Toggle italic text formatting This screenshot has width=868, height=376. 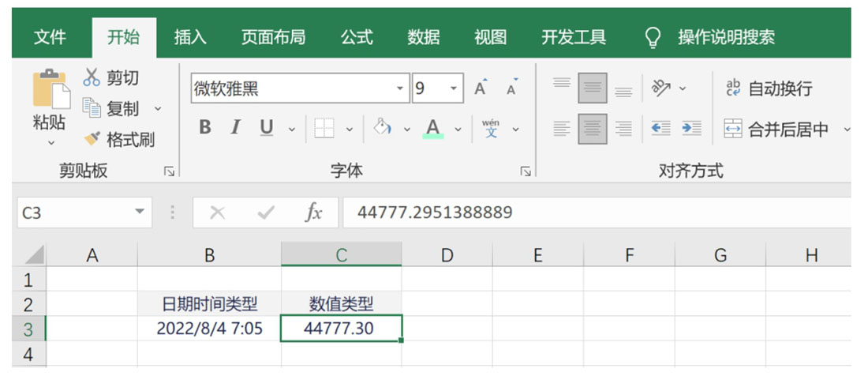tap(234, 128)
